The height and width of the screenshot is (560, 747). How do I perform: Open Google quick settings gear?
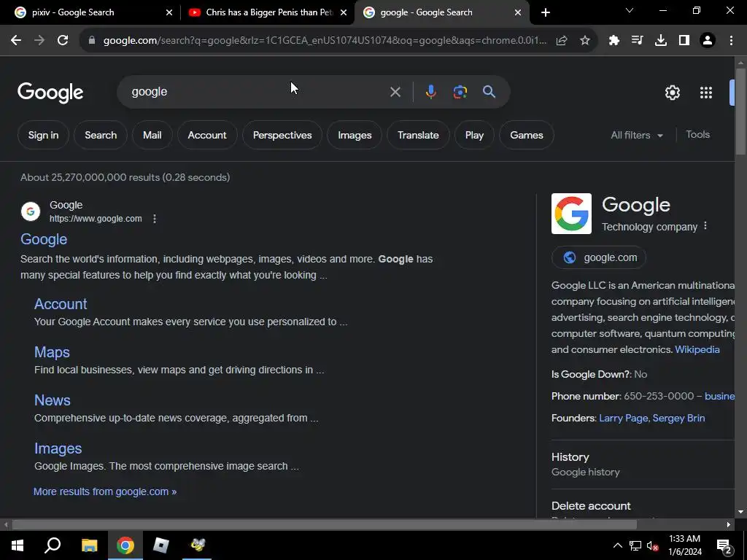point(672,93)
